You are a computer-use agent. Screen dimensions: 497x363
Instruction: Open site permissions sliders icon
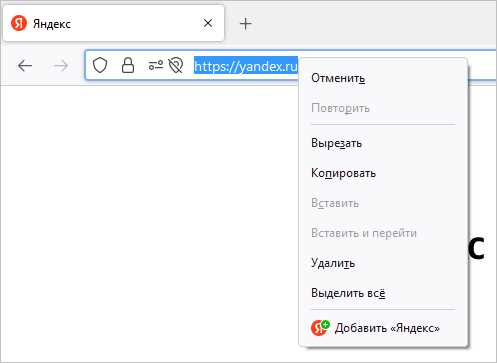(x=156, y=65)
